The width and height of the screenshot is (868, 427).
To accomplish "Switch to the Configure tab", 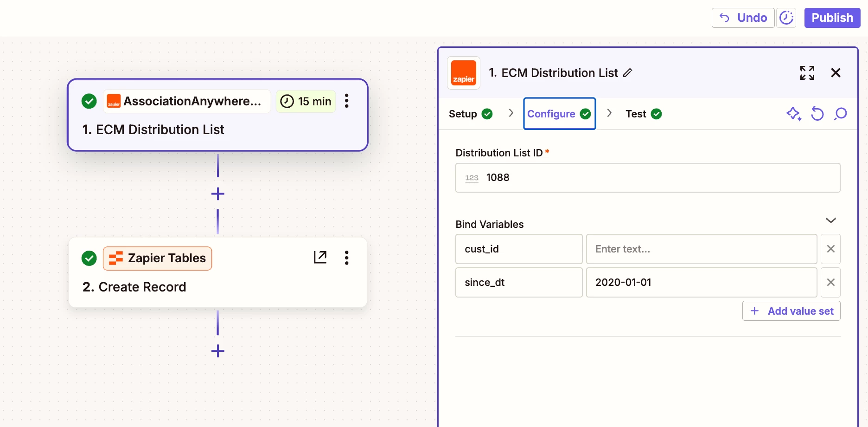I will [559, 114].
